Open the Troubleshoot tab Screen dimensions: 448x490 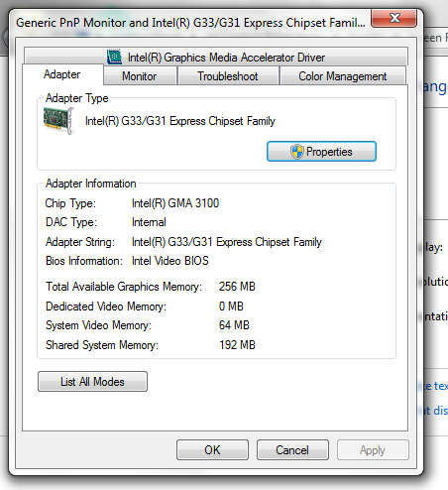point(228,76)
